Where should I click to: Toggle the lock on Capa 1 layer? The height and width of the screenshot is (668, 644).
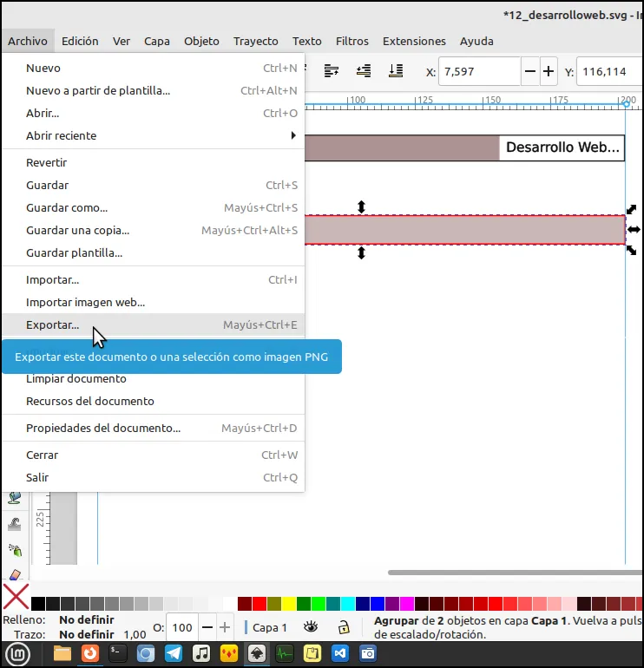[x=344, y=627]
